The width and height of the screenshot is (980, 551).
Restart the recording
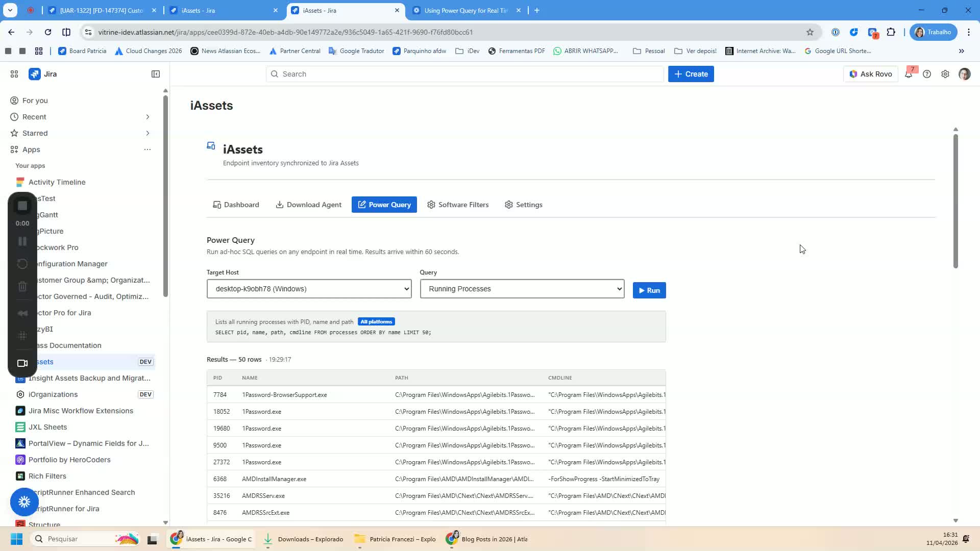pyautogui.click(x=22, y=264)
